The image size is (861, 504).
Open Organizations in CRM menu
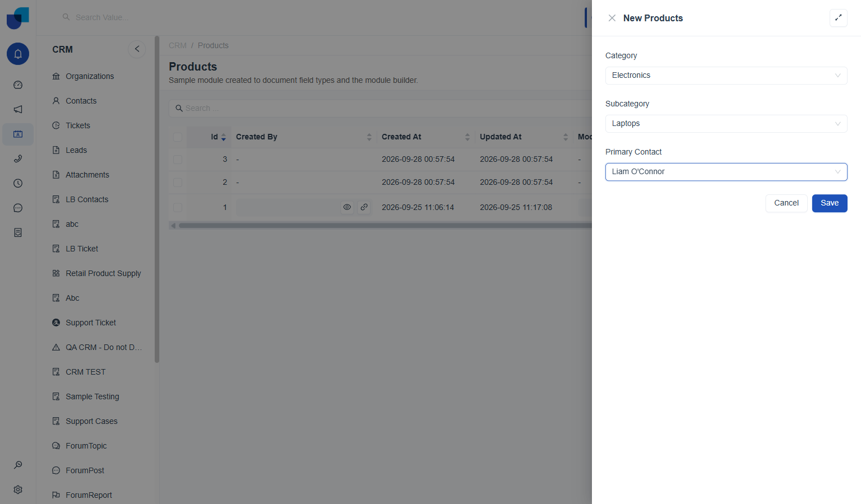click(x=90, y=76)
